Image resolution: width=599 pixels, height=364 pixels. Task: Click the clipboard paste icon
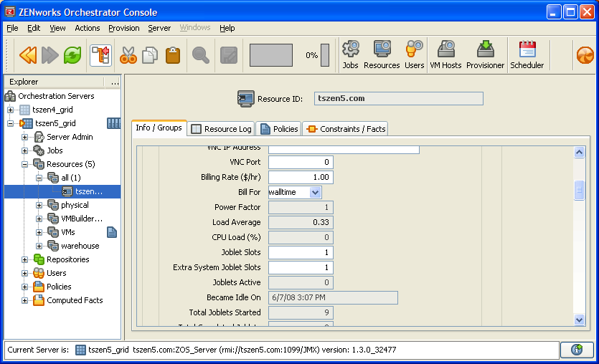click(x=173, y=55)
